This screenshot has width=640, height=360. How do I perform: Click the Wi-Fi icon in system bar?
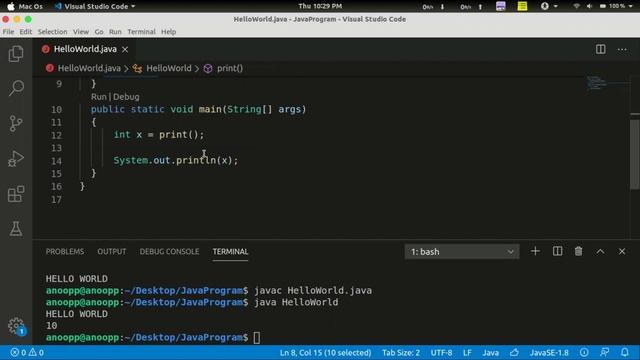576,6
